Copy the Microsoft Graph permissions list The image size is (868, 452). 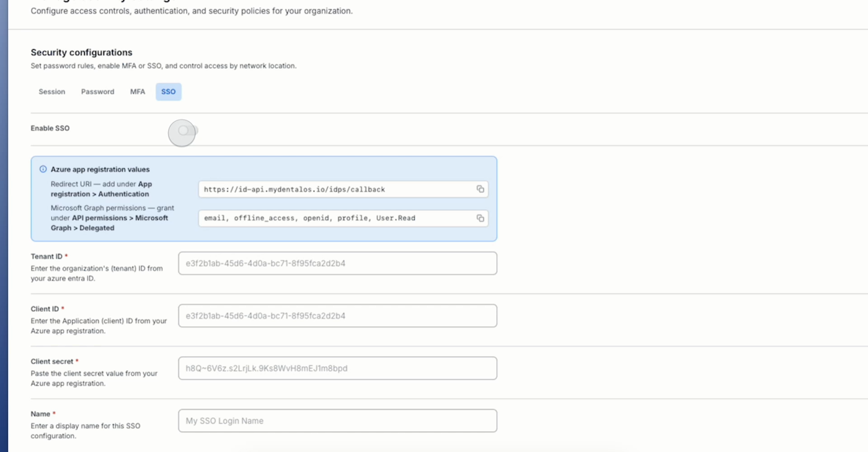480,218
